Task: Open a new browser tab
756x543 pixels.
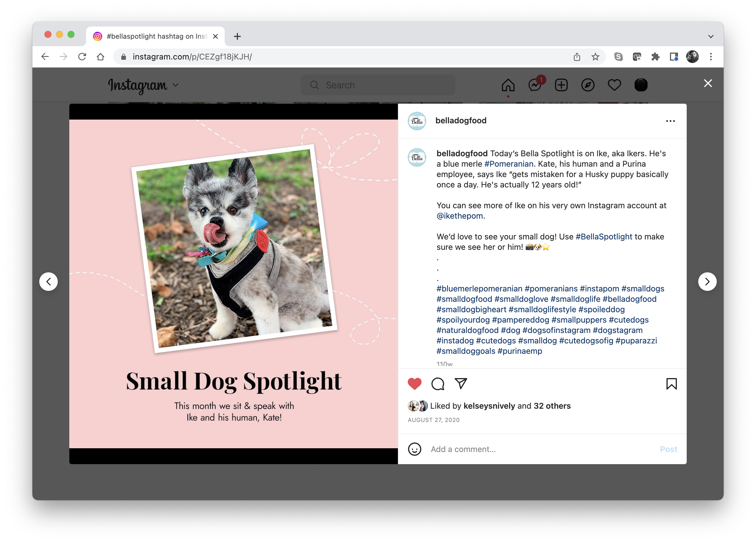Action: (237, 36)
